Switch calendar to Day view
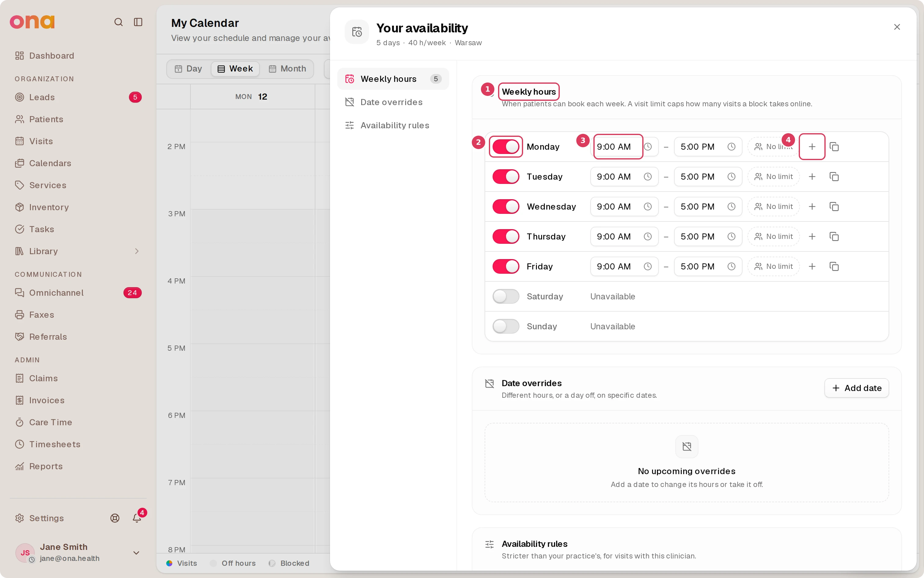This screenshot has width=924, height=578. [x=189, y=69]
